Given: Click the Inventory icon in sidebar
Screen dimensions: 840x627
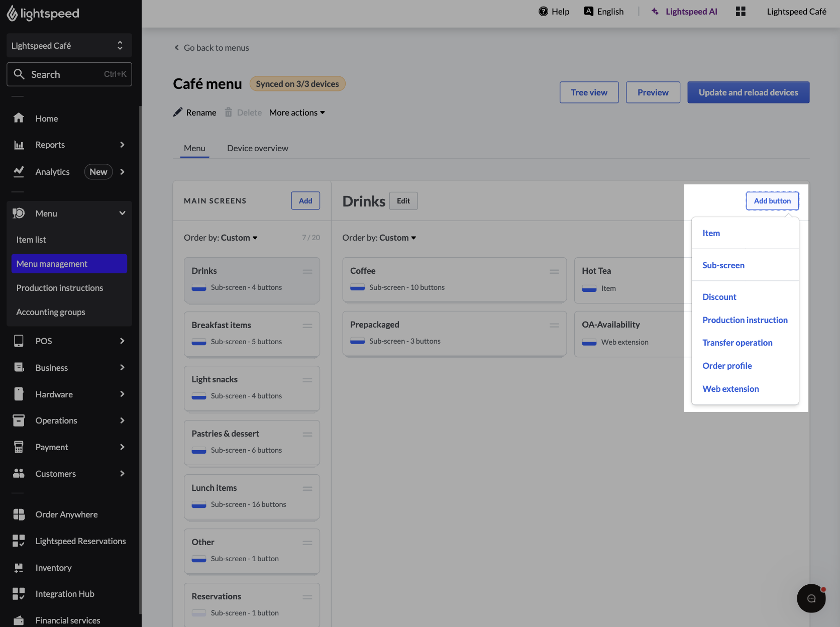Looking at the screenshot, I should coord(19,568).
